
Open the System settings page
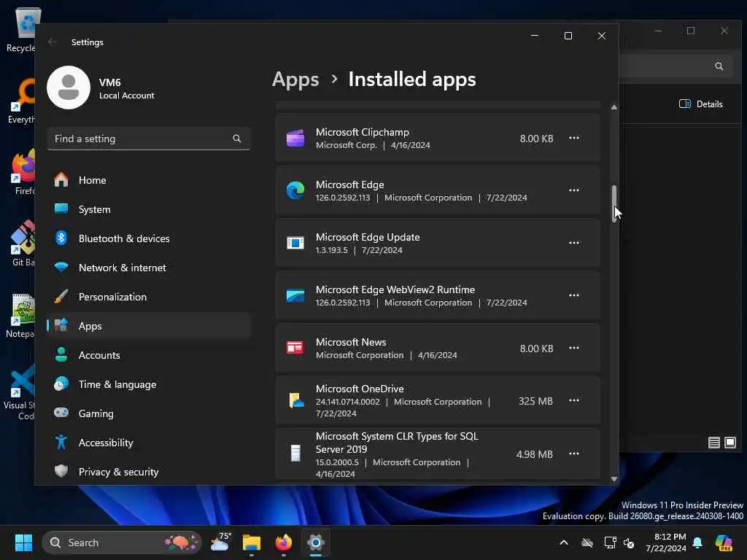[x=149, y=209]
